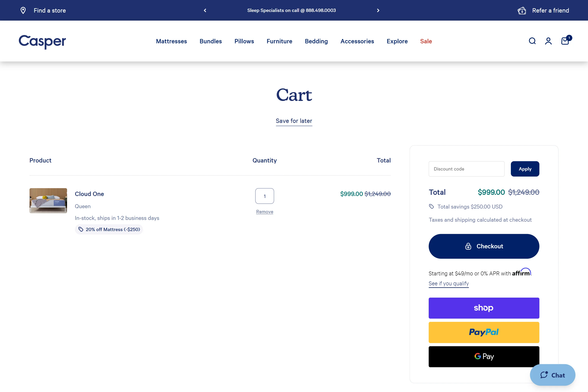Show previous announcement with left chevron

(x=205, y=11)
